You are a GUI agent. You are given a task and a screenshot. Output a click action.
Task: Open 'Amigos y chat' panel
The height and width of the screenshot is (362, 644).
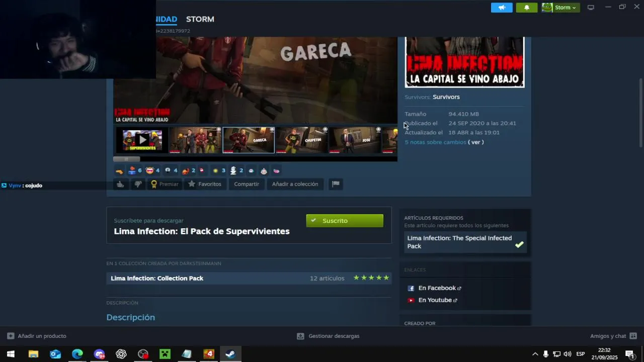coord(613,336)
